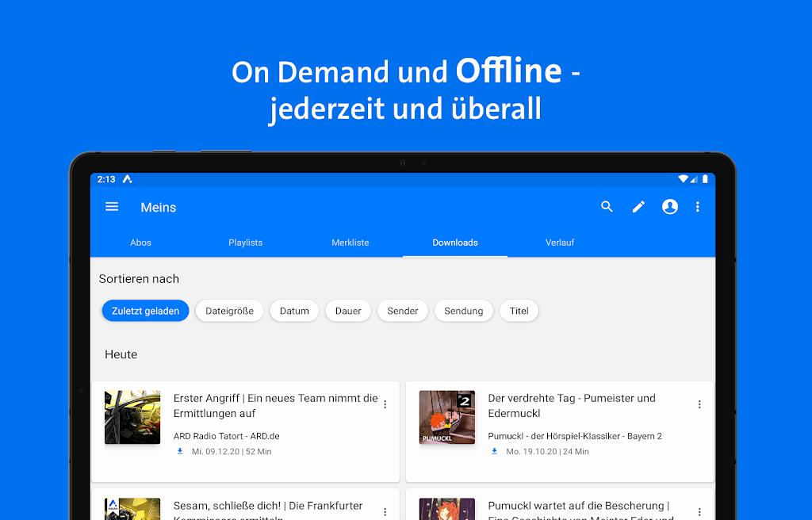Tap download icon next to Mi. 09.12.20
The height and width of the screenshot is (520, 812).
coord(180,451)
